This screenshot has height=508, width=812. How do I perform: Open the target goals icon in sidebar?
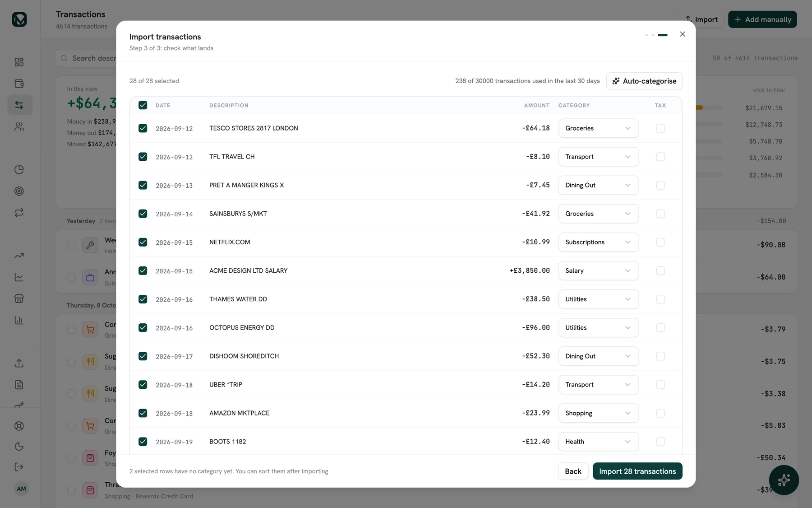pos(19,191)
